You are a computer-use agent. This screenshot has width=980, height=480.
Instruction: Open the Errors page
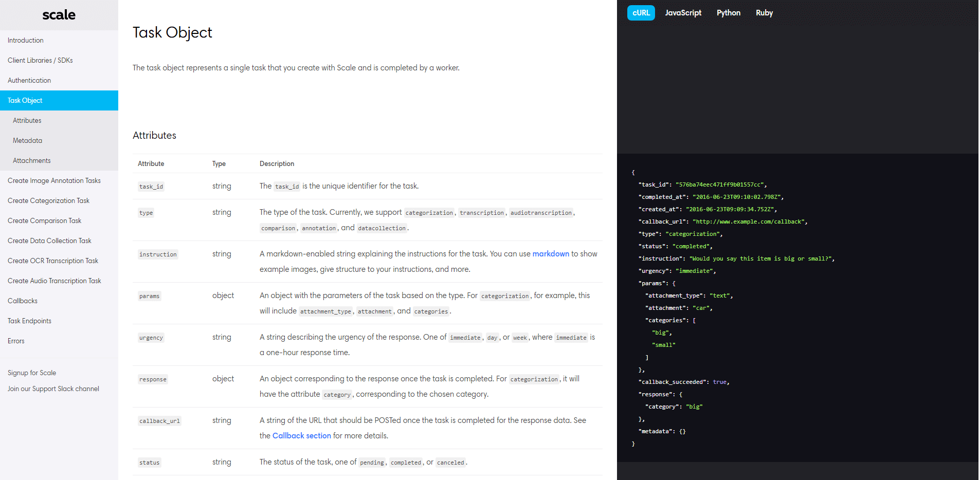click(x=16, y=341)
